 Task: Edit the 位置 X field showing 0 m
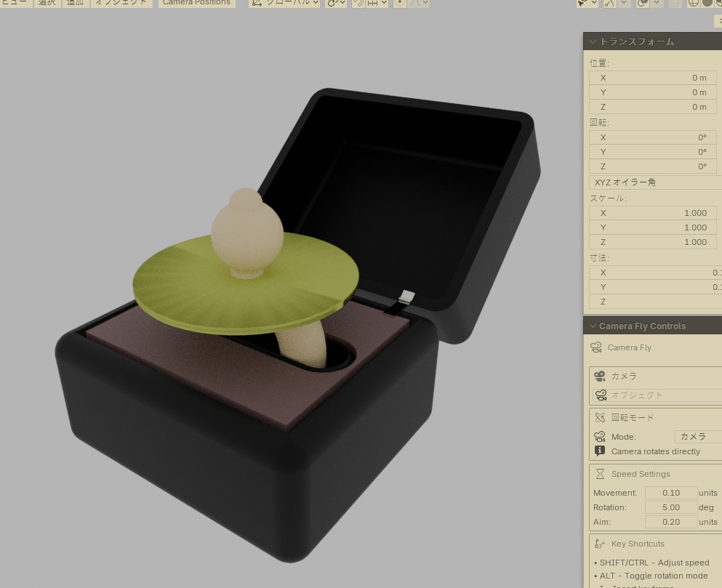click(654, 78)
